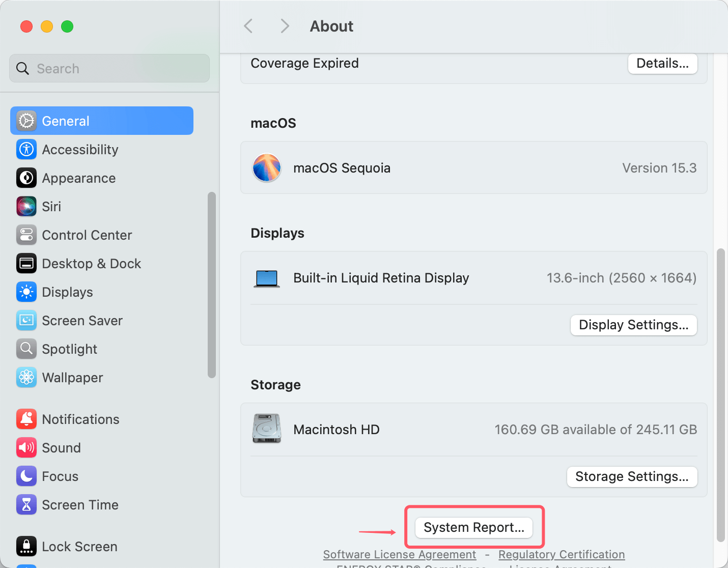
Task: Open the Software License Agreement link
Action: [x=399, y=554]
